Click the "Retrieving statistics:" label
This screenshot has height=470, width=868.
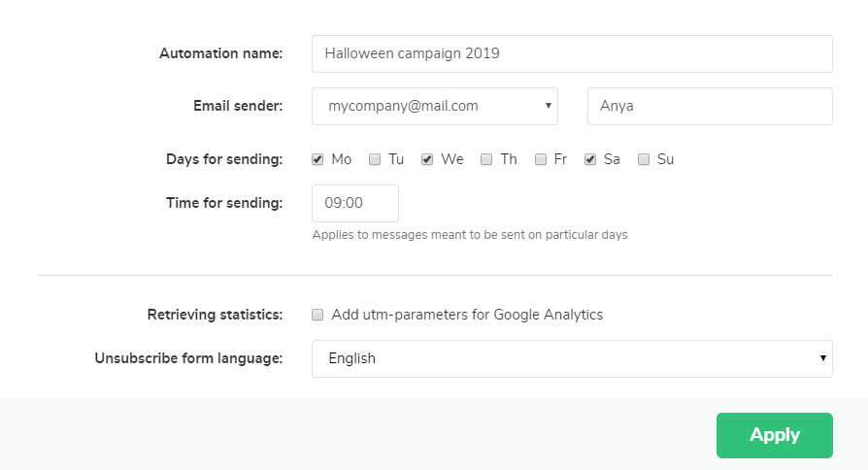click(215, 315)
